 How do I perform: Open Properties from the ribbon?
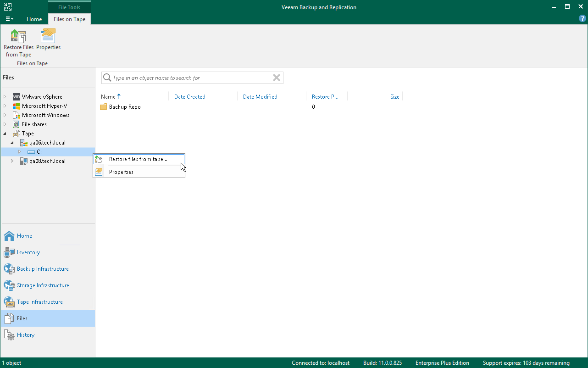(x=48, y=40)
